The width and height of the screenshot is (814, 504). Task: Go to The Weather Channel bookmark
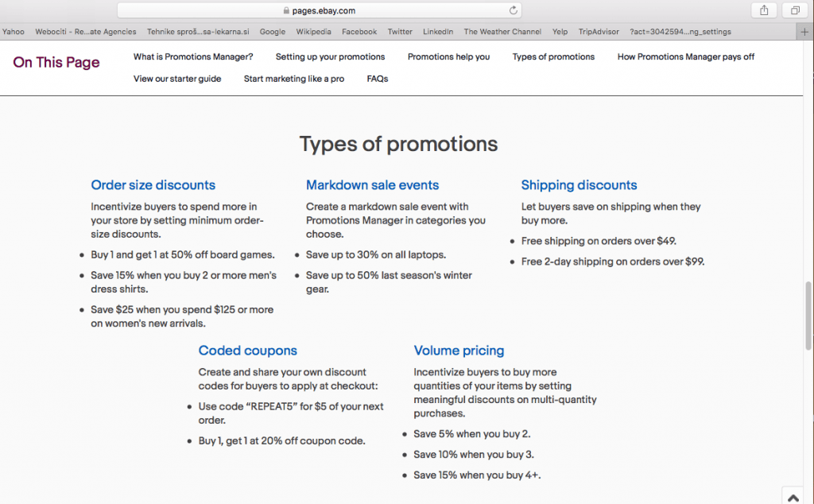(502, 32)
